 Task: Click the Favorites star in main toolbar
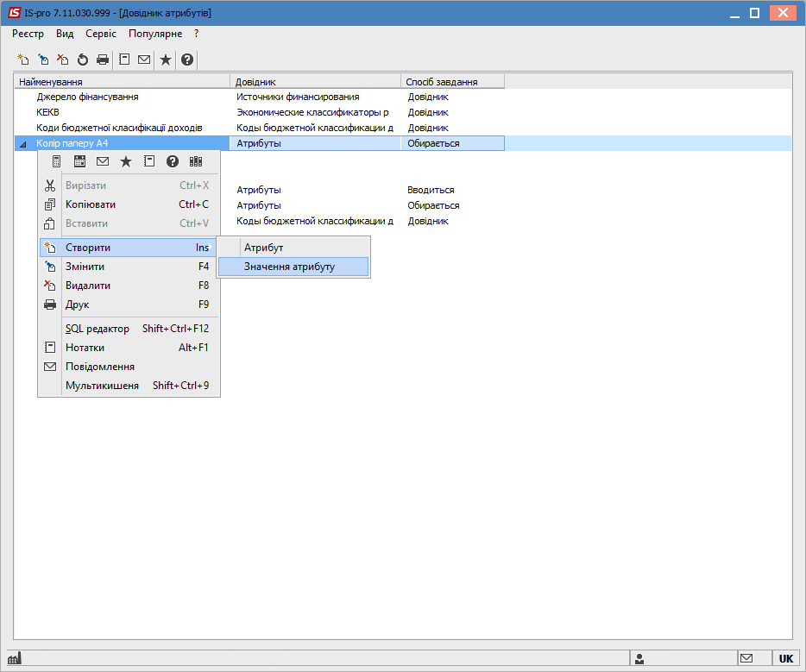[166, 60]
